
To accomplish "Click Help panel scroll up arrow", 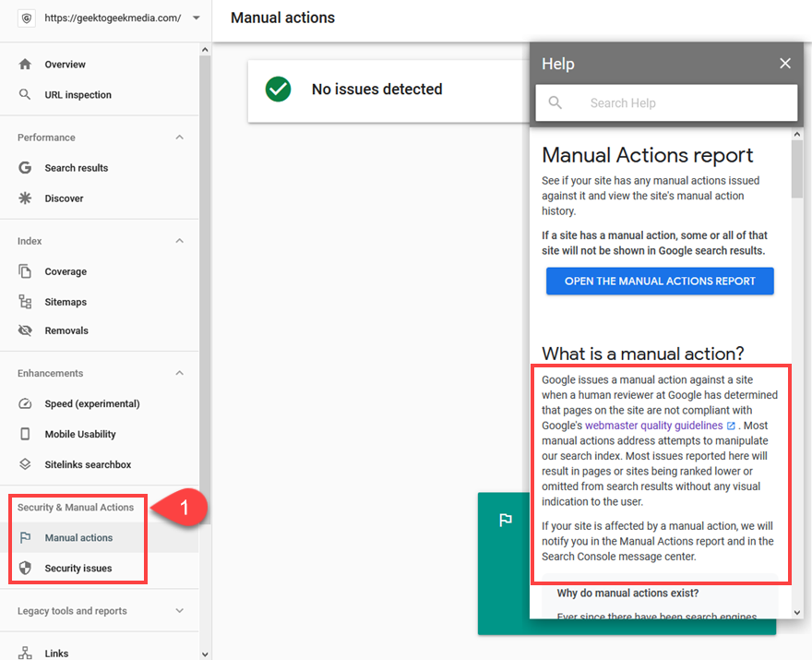I will (797, 134).
